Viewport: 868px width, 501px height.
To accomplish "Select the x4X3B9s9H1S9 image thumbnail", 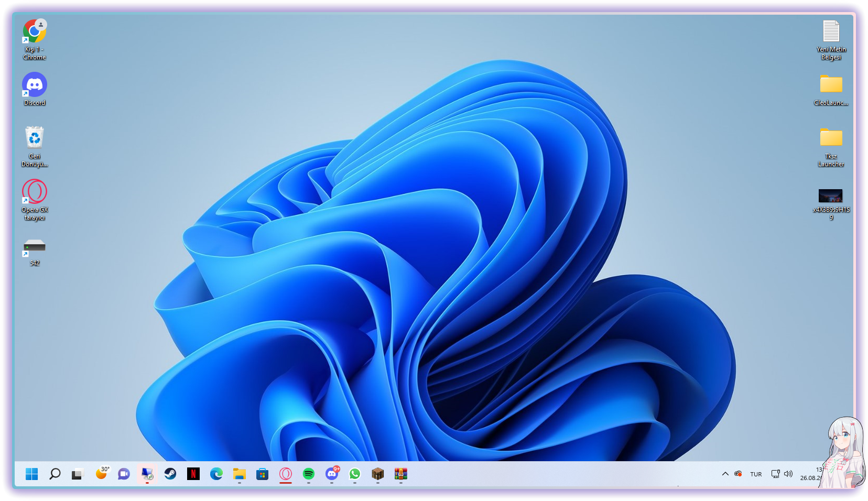I will pos(831,204).
